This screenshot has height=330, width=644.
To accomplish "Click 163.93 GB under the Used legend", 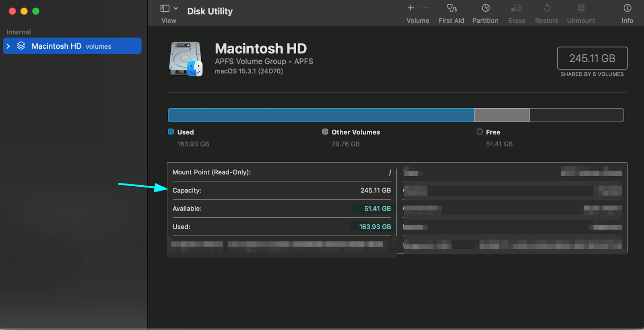I will (x=193, y=144).
